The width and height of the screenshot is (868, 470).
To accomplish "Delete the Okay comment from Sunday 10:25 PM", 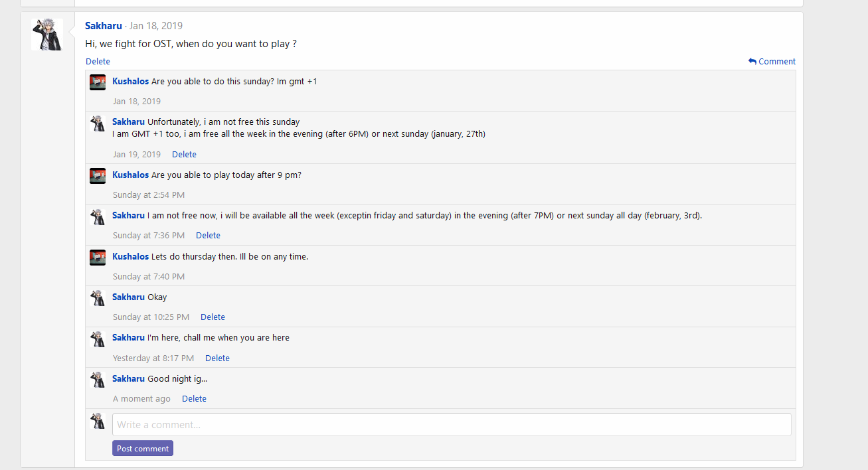I will click(x=213, y=317).
